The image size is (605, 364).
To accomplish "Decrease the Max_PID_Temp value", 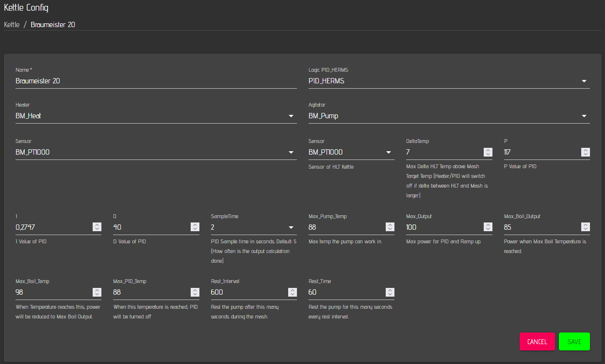I will tap(195, 294).
